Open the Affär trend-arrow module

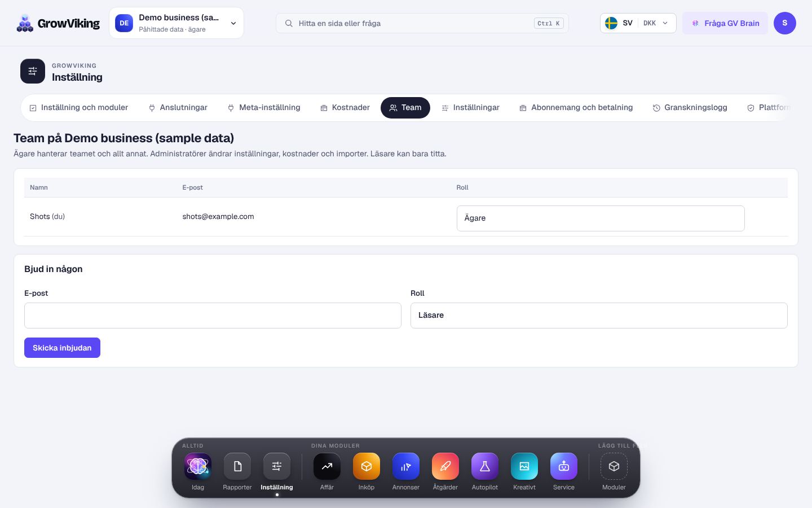point(327,466)
